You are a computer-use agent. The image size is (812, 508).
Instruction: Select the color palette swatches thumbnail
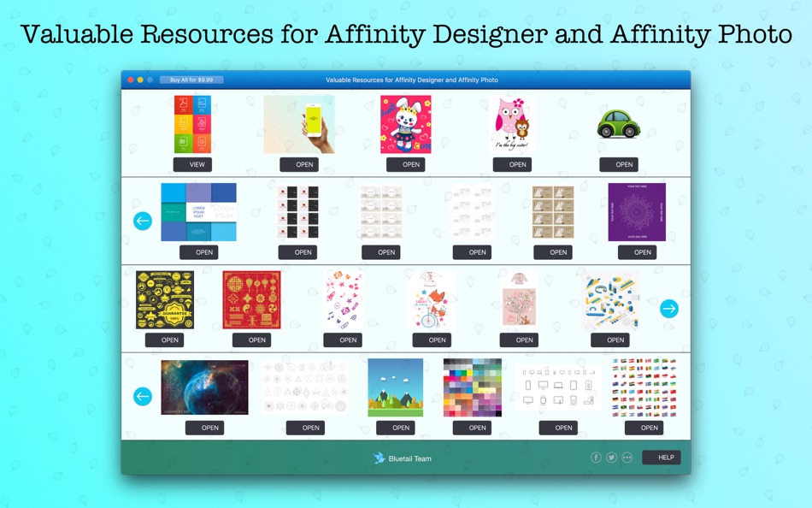click(473, 387)
